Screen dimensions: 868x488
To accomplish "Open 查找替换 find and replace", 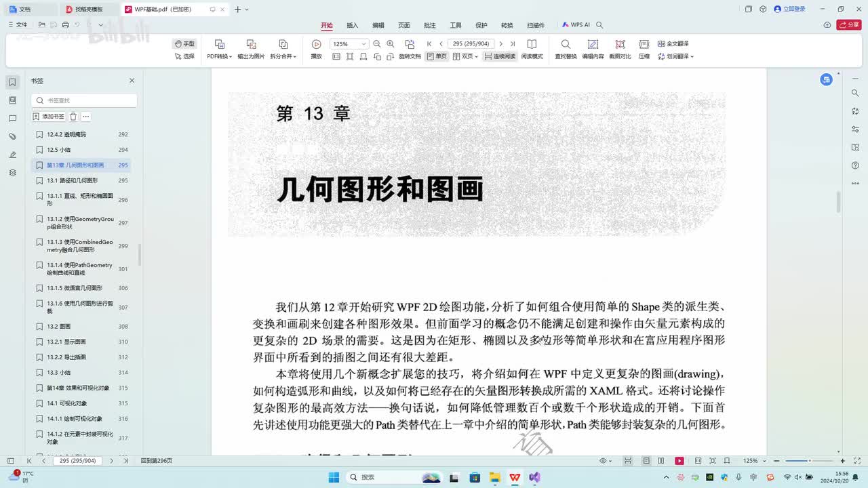I will (566, 49).
